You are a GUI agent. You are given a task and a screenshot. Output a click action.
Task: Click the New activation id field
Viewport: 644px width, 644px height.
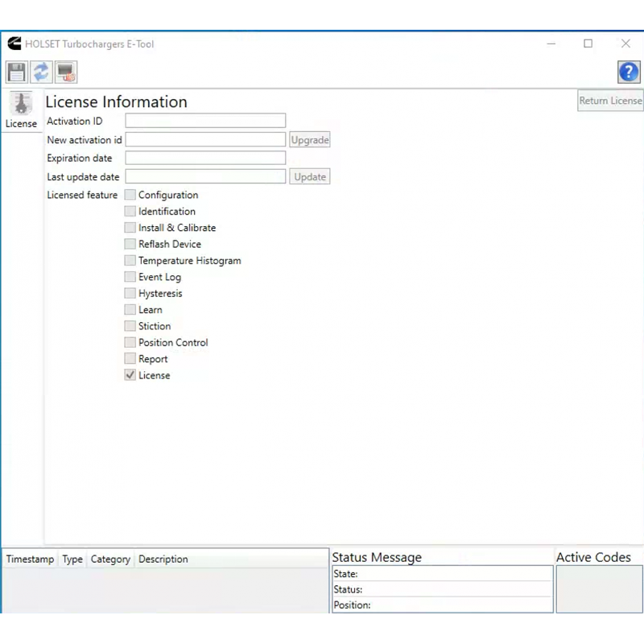(205, 140)
